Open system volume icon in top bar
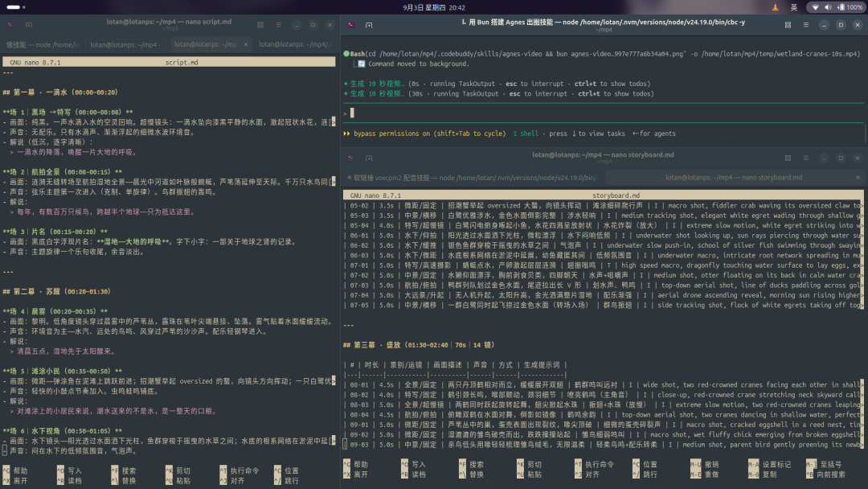 828,8
